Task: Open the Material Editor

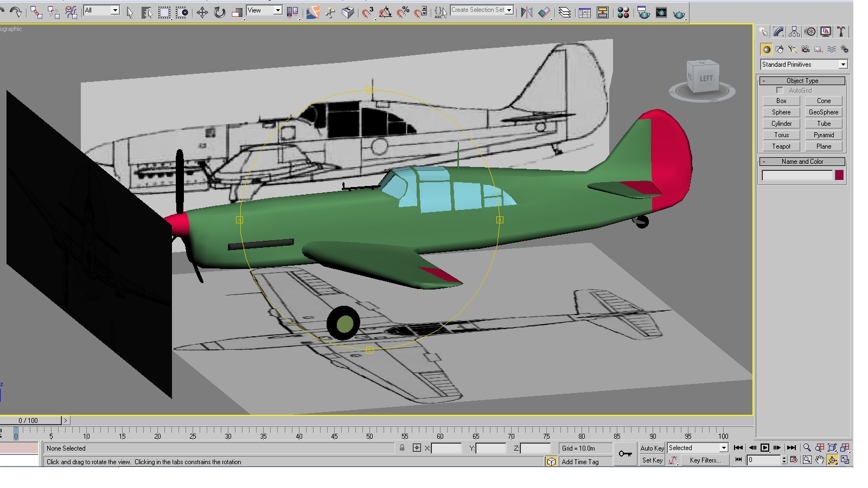Action: click(623, 12)
